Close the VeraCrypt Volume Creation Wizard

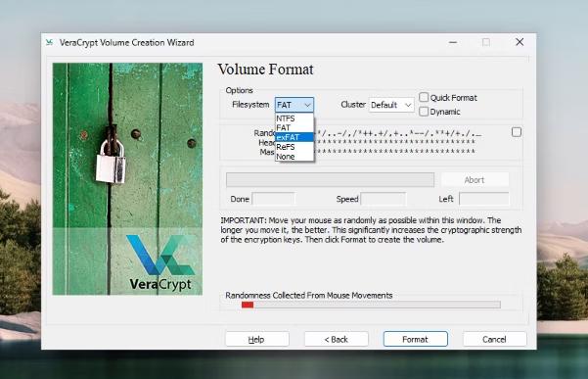pos(520,42)
